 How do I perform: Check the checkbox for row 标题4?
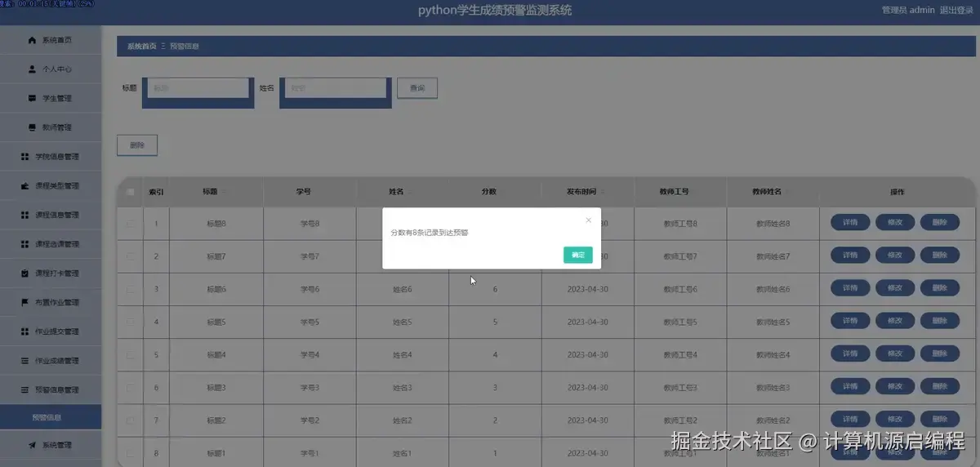click(131, 354)
